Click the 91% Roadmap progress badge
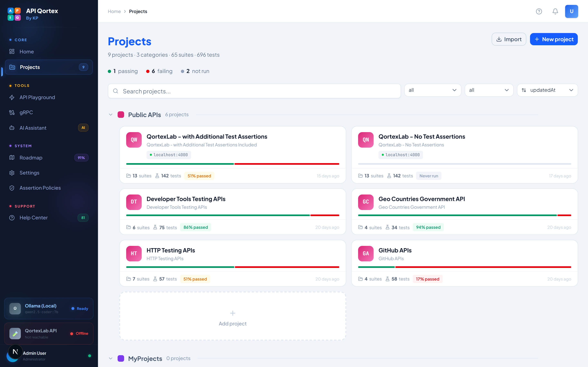The height and width of the screenshot is (367, 588). [x=81, y=158]
